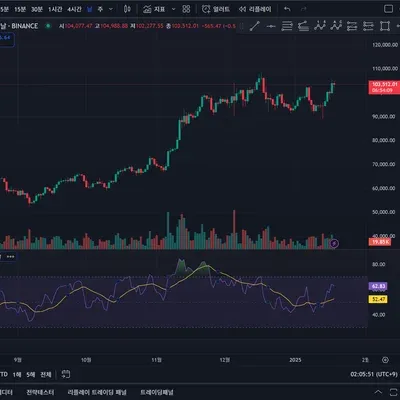The height and width of the screenshot is (400, 400).
Task: Create an alert with 얼러트
Action: click(x=216, y=9)
